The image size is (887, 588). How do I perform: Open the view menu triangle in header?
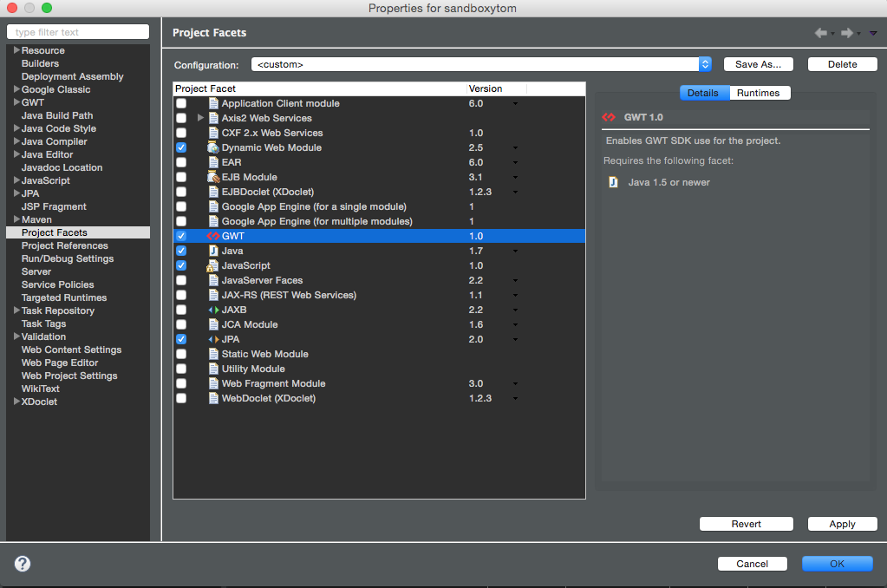pyautogui.click(x=873, y=34)
